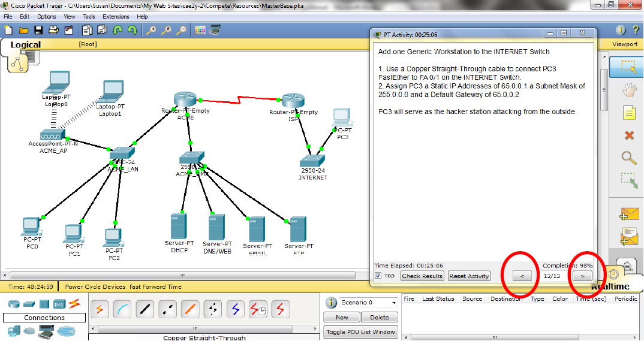Image resolution: width=644 pixels, height=341 pixels.
Task: Select the Routers device category
Action: coord(14,304)
